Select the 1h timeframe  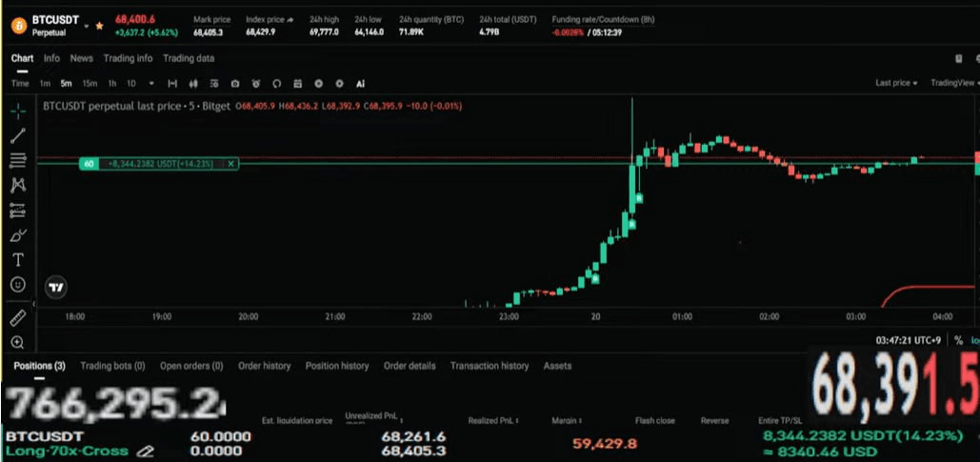pos(111,84)
